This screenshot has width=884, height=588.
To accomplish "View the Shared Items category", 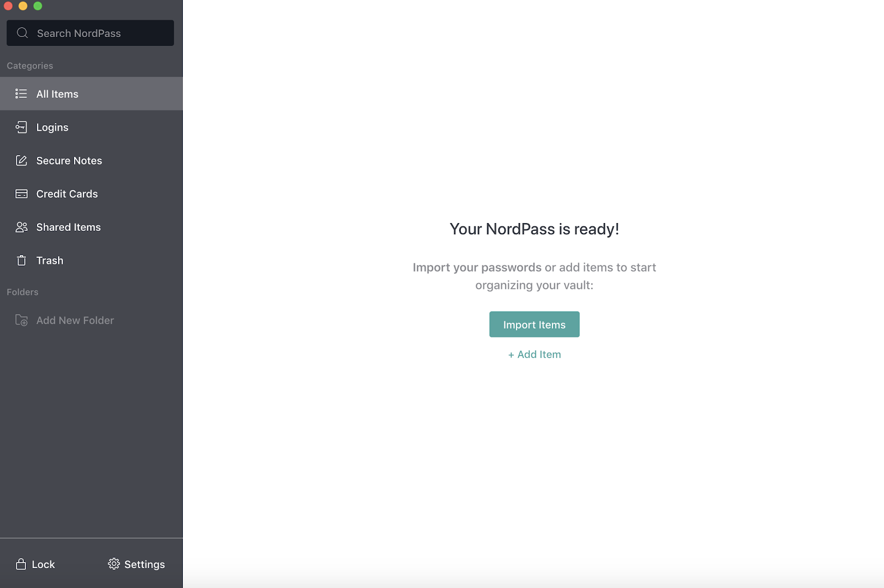I will (91, 227).
